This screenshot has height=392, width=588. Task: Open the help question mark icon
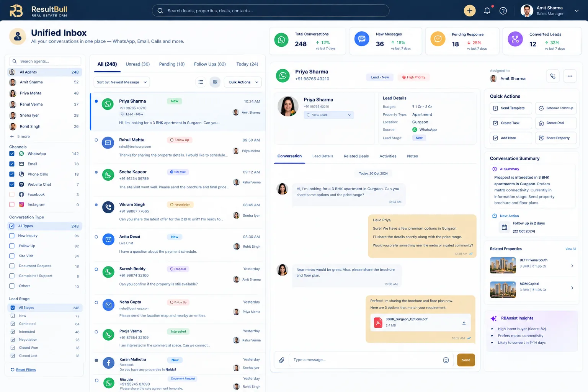[x=503, y=11]
